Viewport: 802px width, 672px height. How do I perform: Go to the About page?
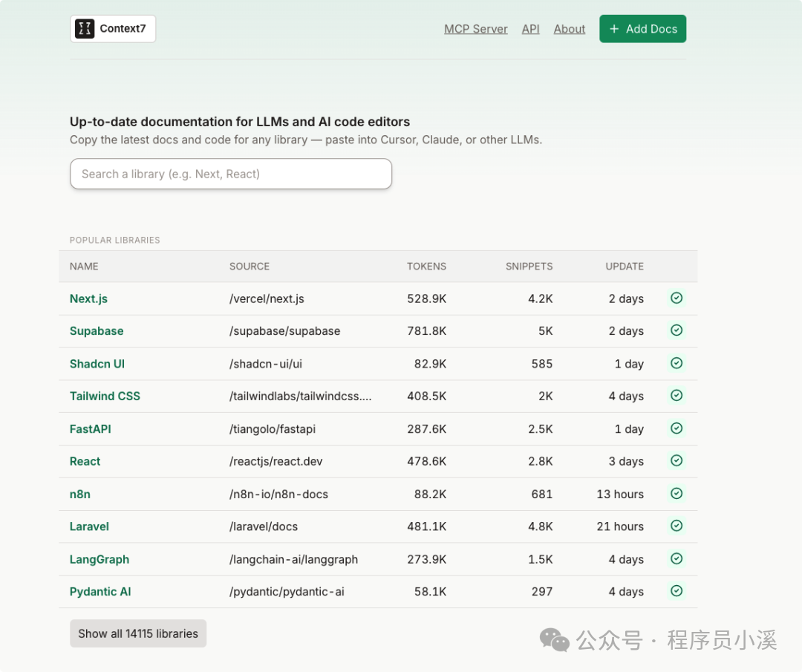570,29
